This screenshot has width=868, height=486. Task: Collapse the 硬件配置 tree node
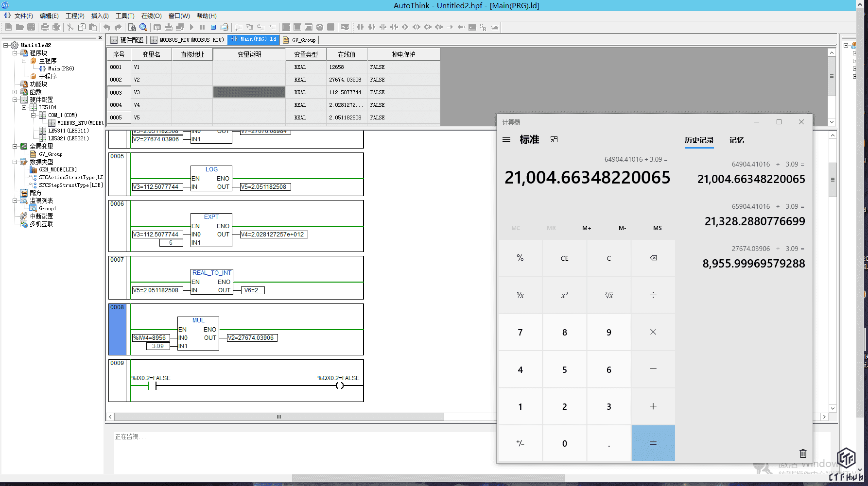pyautogui.click(x=15, y=100)
